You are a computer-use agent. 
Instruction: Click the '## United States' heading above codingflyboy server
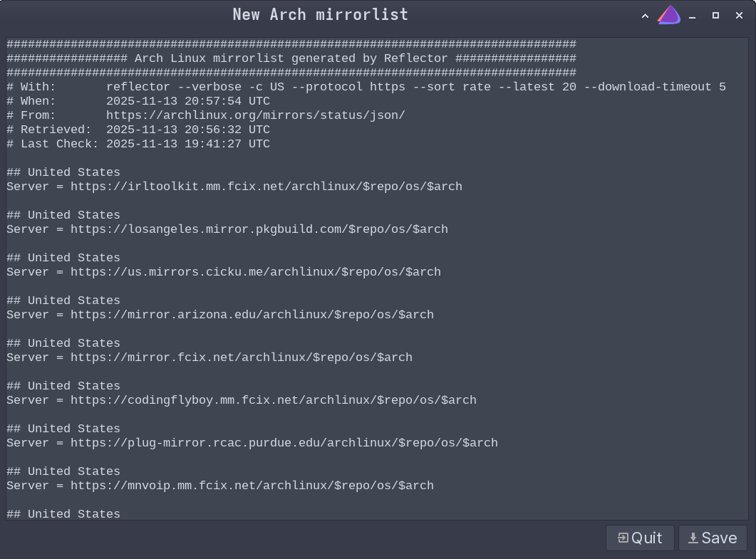[x=63, y=386]
